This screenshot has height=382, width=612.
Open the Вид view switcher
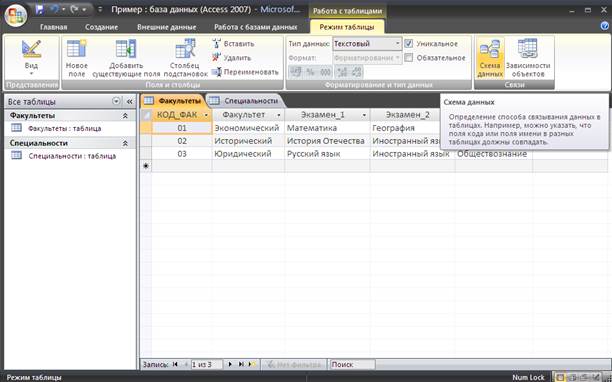31,57
